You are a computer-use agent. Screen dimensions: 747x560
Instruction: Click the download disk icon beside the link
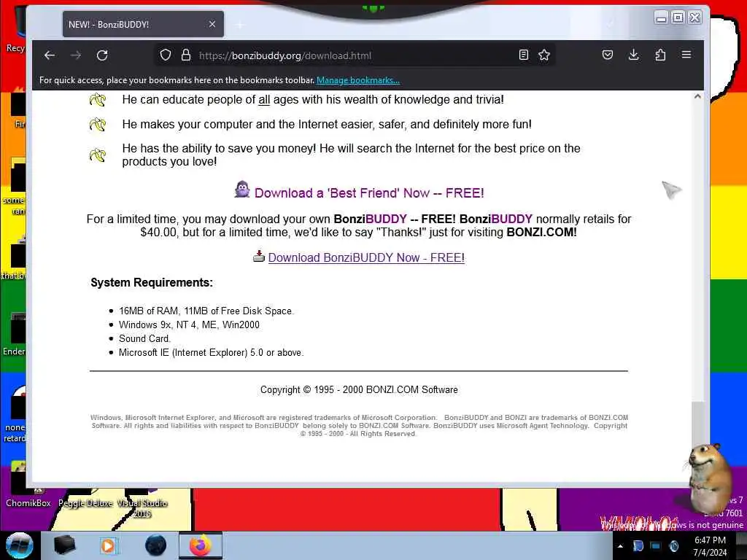point(259,256)
